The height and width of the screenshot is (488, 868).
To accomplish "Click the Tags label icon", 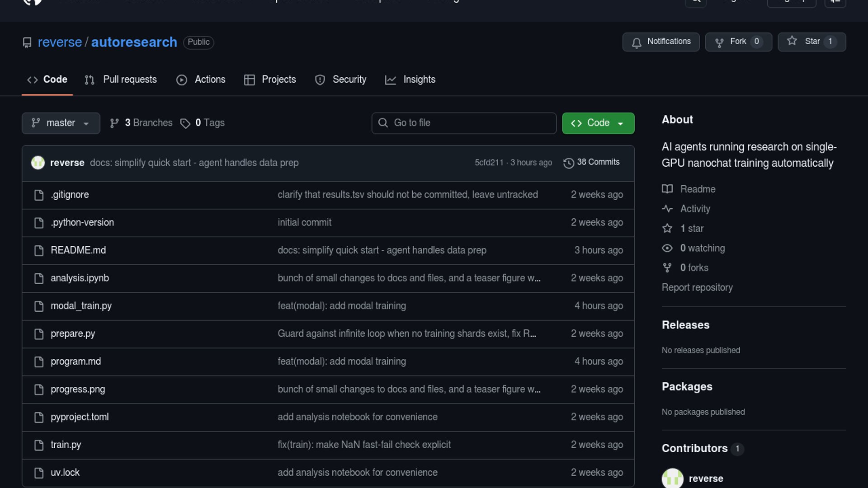I will (185, 123).
